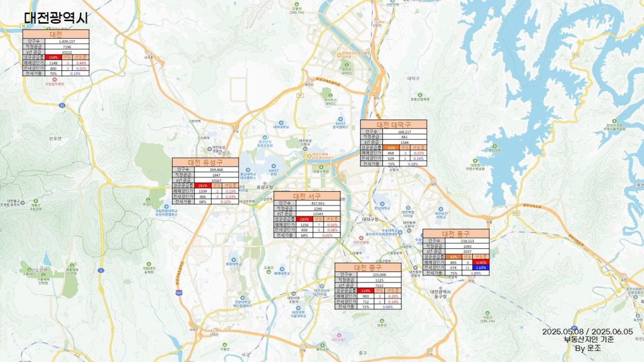Select population value 457,951 in 서구
Viewport: 644px width, 362px height.
tap(318, 203)
